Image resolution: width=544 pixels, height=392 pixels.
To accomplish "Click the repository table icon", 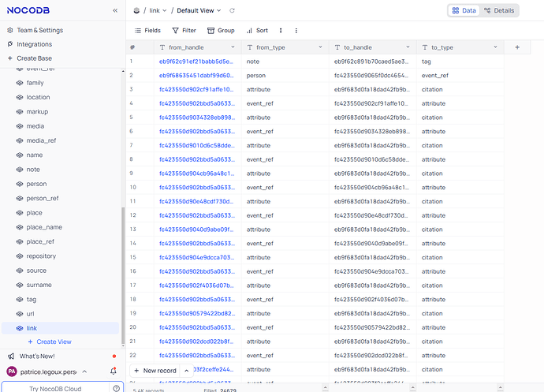I will coord(20,256).
